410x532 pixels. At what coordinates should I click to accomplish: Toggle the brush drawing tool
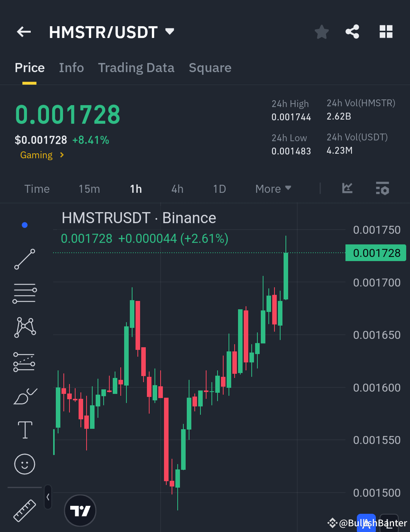[24, 396]
